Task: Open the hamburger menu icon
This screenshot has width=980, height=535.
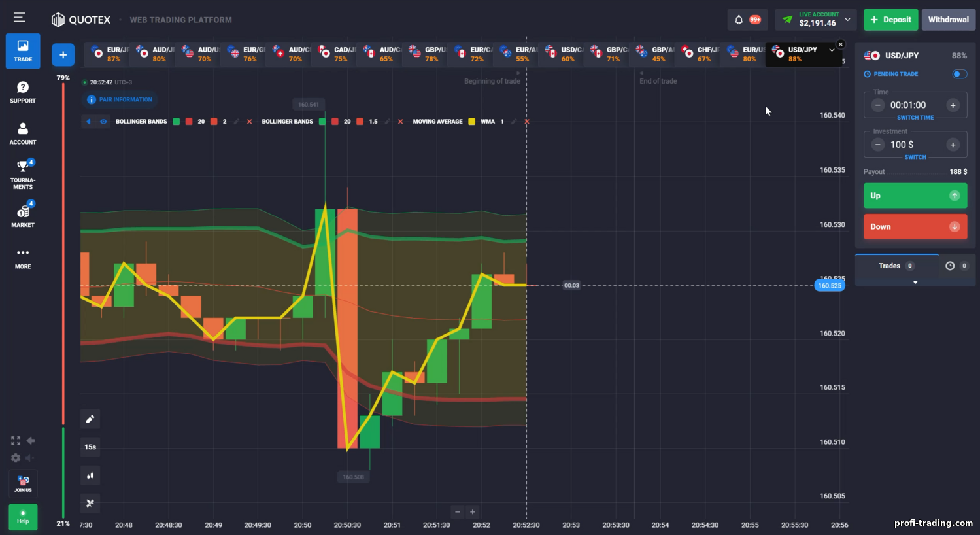Action: point(20,18)
